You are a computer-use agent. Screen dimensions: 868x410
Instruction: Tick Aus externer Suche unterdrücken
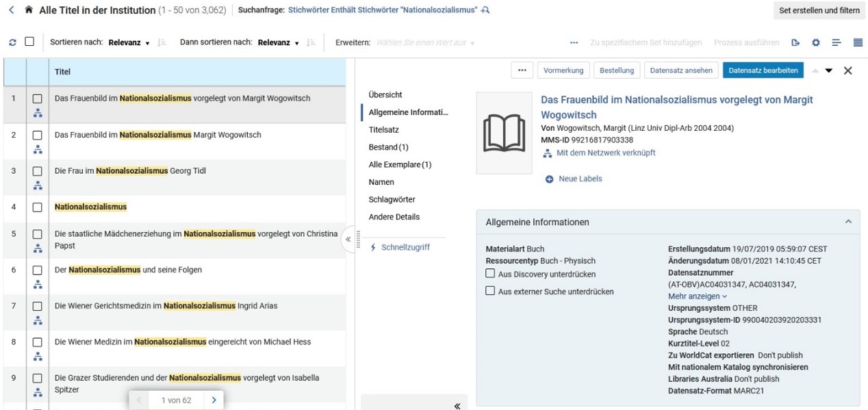(490, 291)
